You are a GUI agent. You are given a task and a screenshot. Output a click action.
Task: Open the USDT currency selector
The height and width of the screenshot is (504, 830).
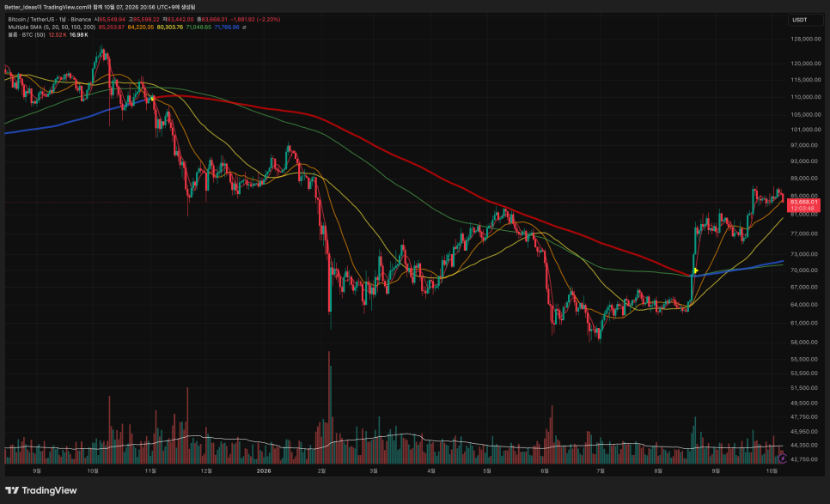tap(804, 20)
